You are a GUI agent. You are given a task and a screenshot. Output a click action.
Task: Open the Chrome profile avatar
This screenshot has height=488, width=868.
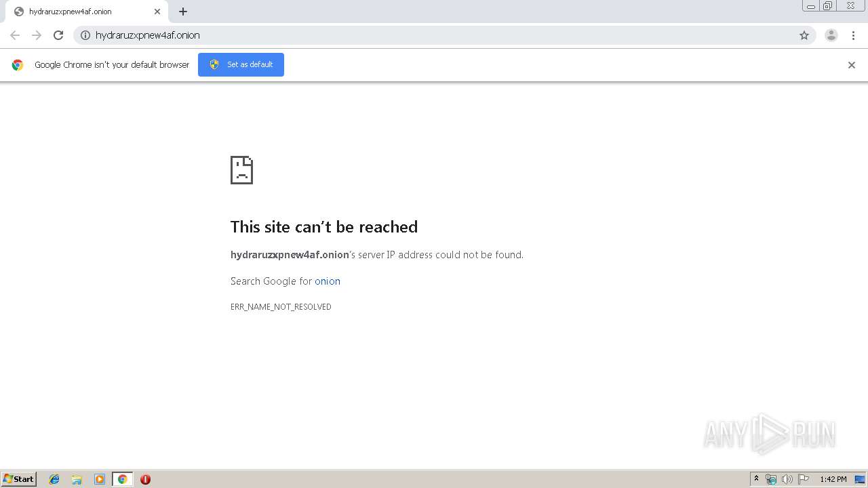(831, 35)
